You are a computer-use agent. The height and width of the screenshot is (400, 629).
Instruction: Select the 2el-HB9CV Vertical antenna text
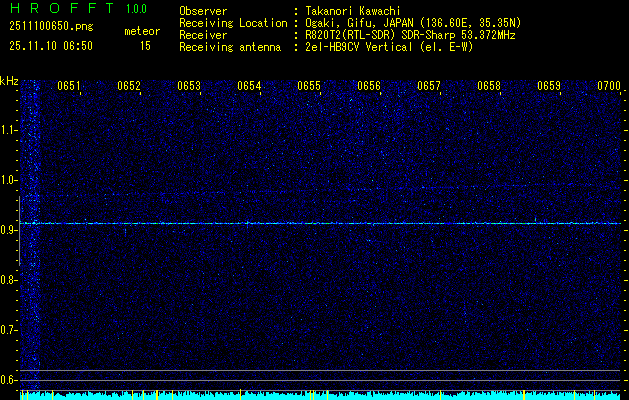[x=389, y=47]
